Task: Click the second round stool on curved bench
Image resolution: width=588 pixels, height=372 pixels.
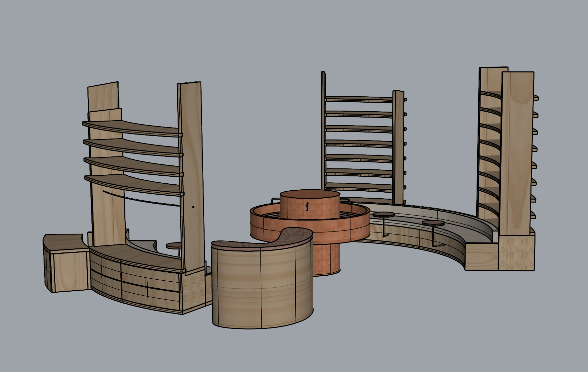Action: point(433,223)
